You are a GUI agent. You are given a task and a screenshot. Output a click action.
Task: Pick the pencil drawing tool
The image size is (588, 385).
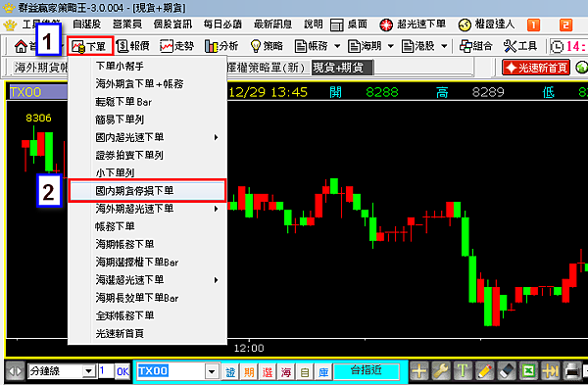[x=484, y=371]
